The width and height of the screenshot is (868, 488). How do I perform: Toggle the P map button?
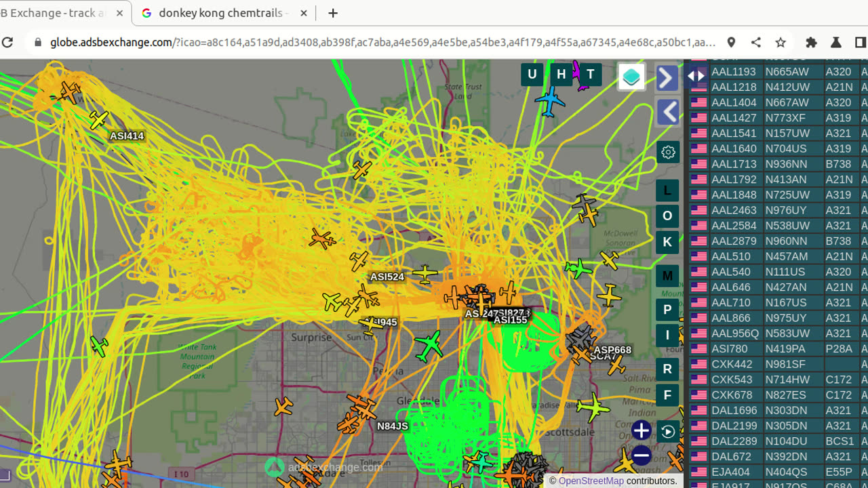tap(667, 310)
